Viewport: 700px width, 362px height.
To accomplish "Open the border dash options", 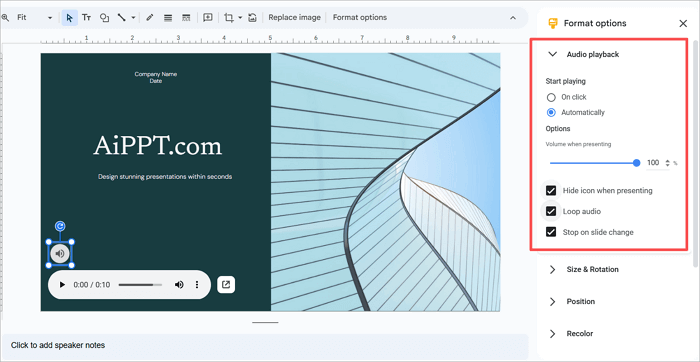I will pos(186,18).
